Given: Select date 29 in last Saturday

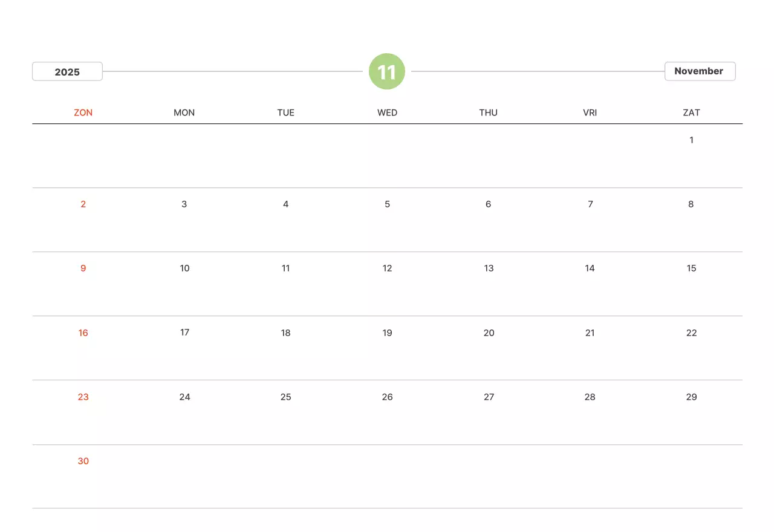Looking at the screenshot, I should tap(691, 397).
